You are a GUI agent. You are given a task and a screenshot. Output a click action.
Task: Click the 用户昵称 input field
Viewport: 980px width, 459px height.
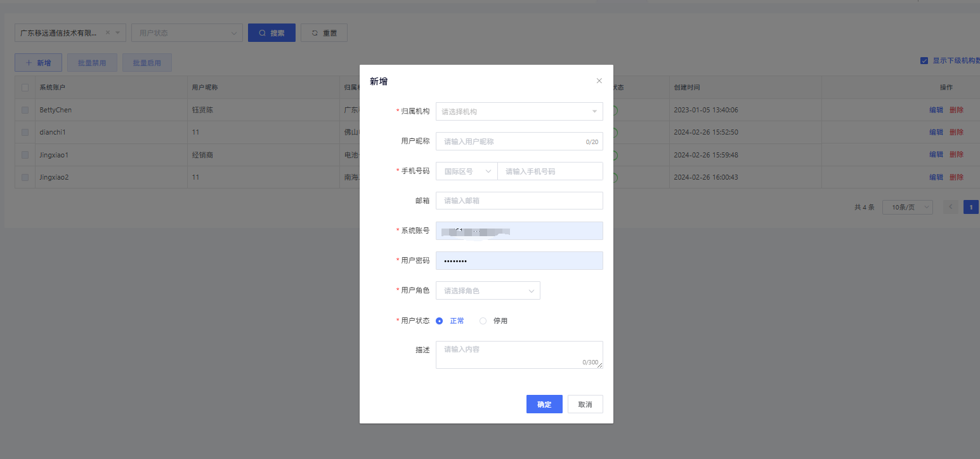point(513,142)
